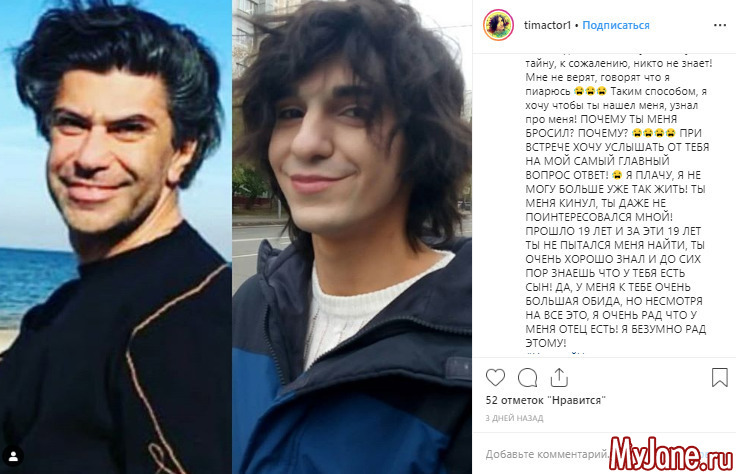
Task: View the 52 отметок "Нравится" list
Action: [x=545, y=400]
